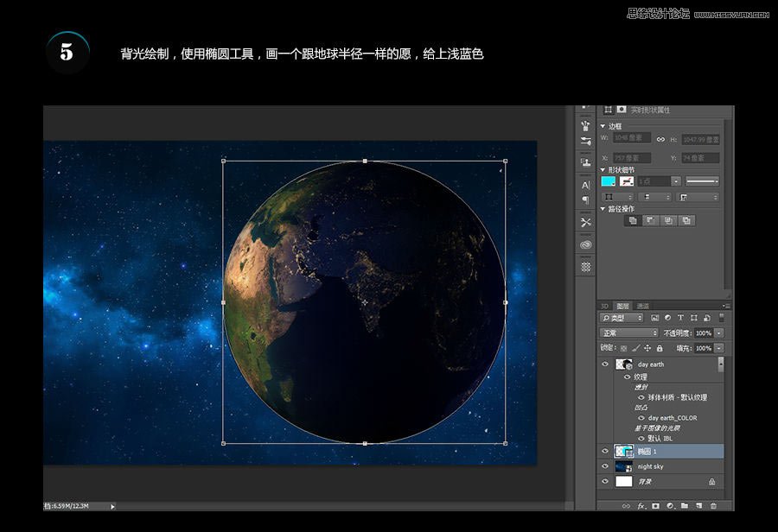Click the H height input field

[x=700, y=140]
